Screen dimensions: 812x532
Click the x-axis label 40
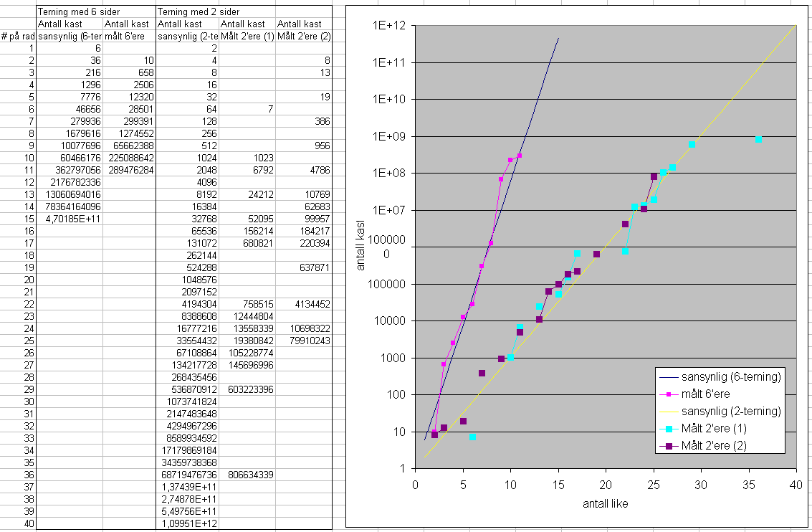[796, 485]
